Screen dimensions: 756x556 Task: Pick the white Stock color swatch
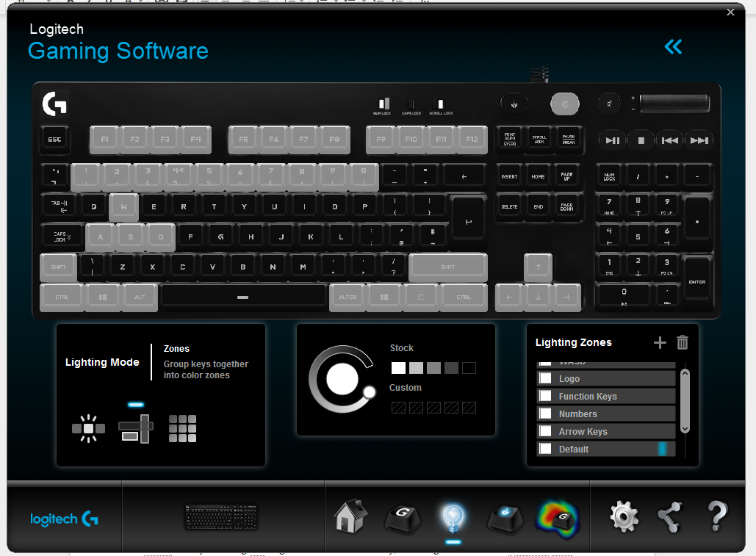398,368
